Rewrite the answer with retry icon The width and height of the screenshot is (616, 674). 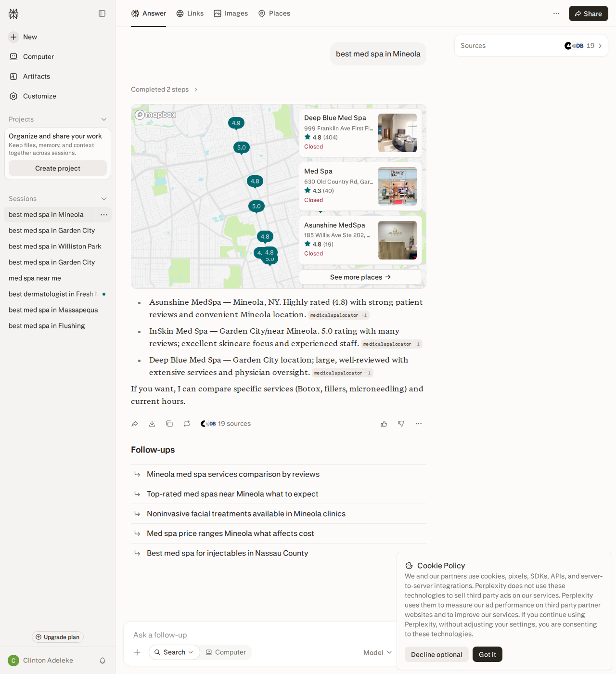coord(187,424)
